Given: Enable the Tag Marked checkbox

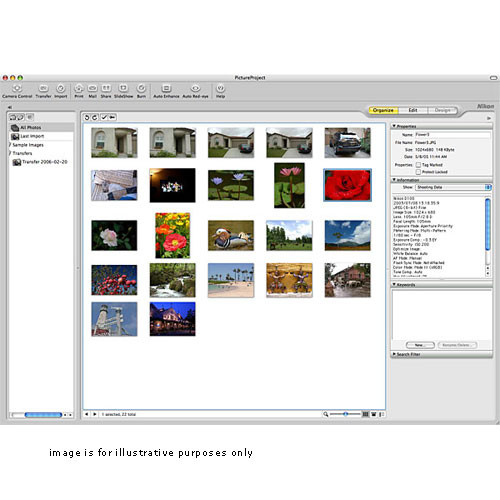Looking at the screenshot, I should pyautogui.click(x=418, y=165).
